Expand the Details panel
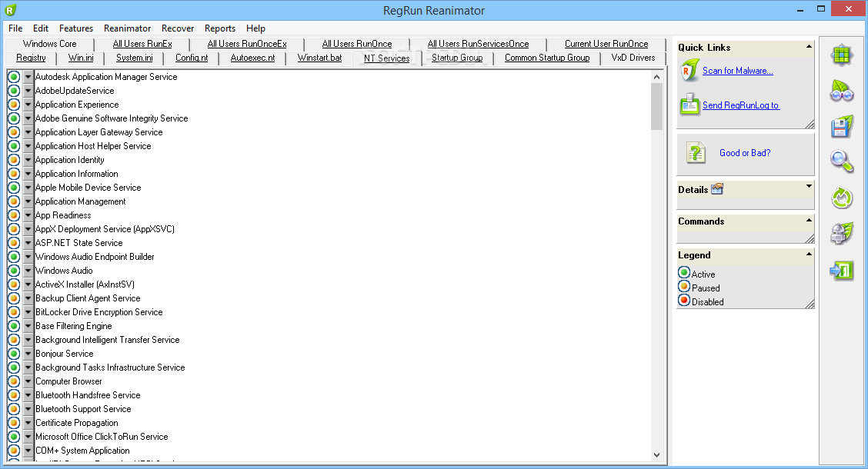Viewport: 868px width, 469px height. click(x=809, y=186)
